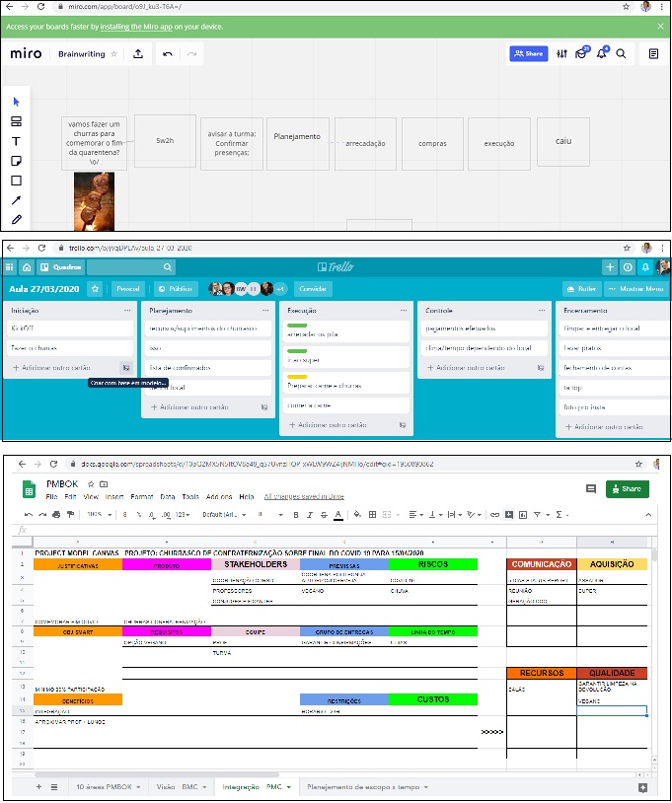
Task: Toggle bold formatting in Google Sheets
Action: [295, 515]
